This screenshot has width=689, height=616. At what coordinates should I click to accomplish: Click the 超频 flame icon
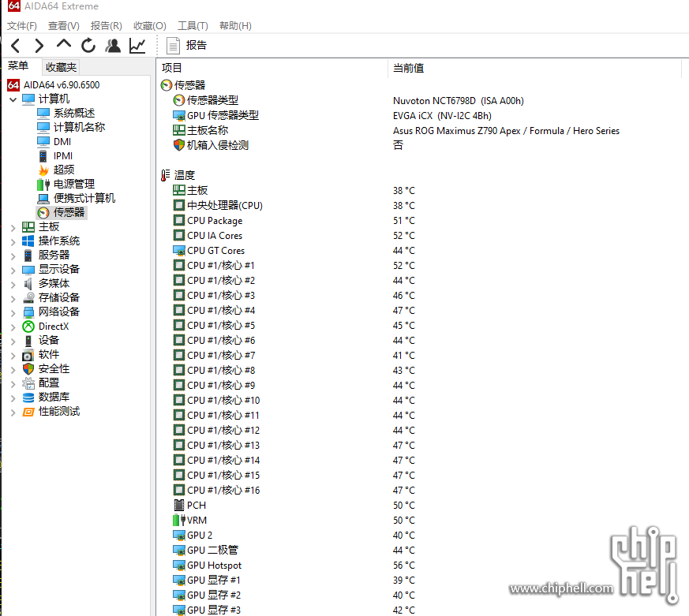click(x=43, y=170)
